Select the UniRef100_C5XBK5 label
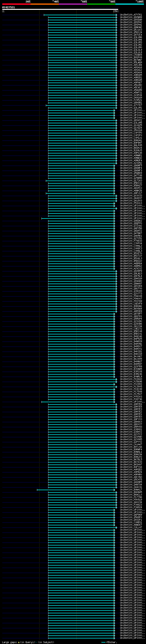This screenshot has width=146, height=644. pyautogui.click(x=131, y=55)
